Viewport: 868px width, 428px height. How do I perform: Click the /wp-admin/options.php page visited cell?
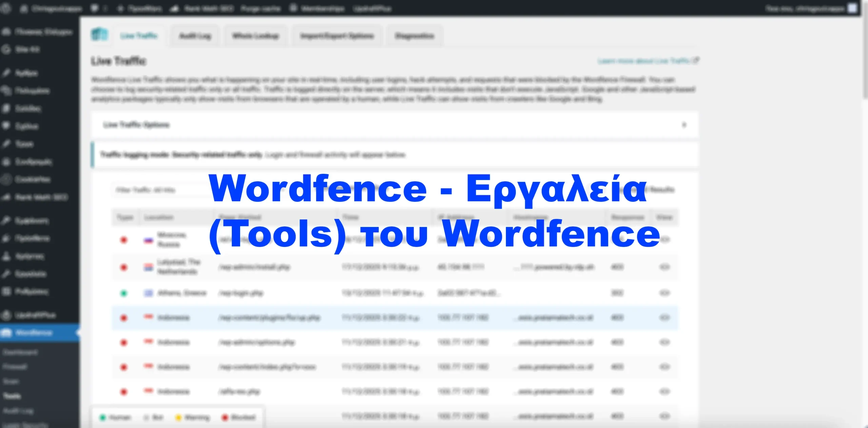coord(257,342)
